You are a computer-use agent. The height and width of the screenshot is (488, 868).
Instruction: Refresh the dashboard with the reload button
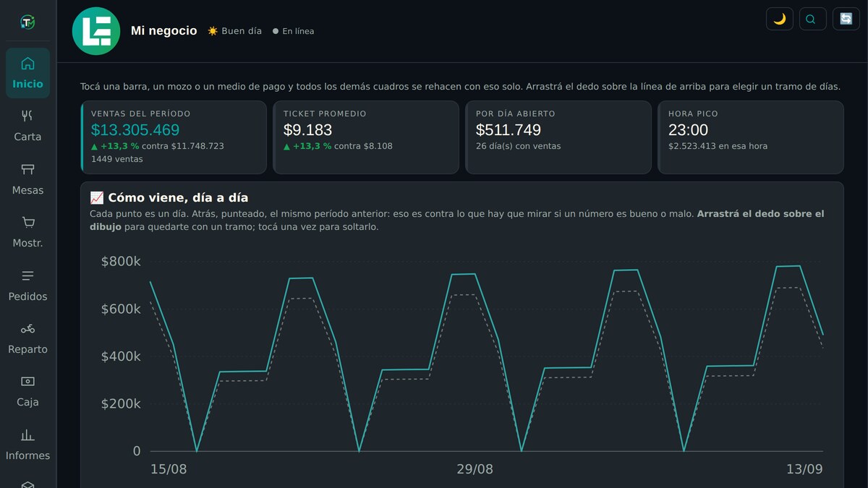(846, 19)
